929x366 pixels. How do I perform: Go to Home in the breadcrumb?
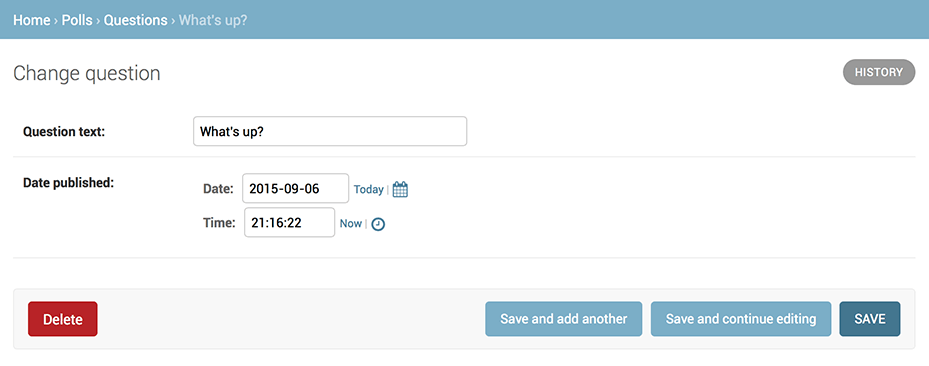[32, 20]
